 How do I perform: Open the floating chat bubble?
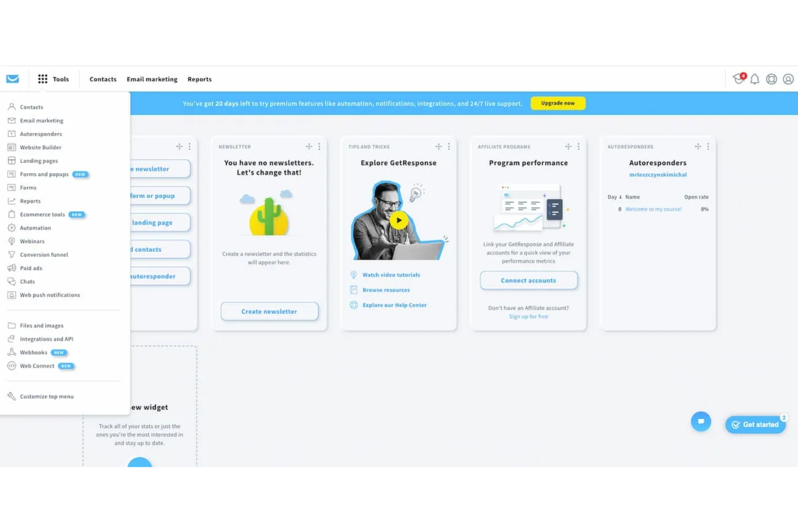point(701,421)
